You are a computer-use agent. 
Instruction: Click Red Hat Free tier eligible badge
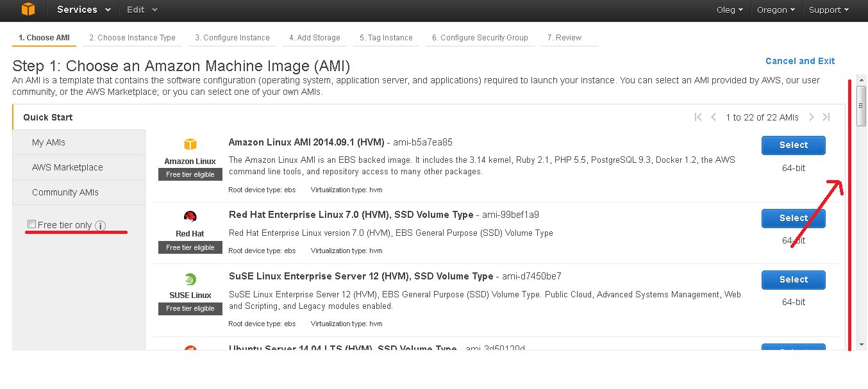pos(190,247)
